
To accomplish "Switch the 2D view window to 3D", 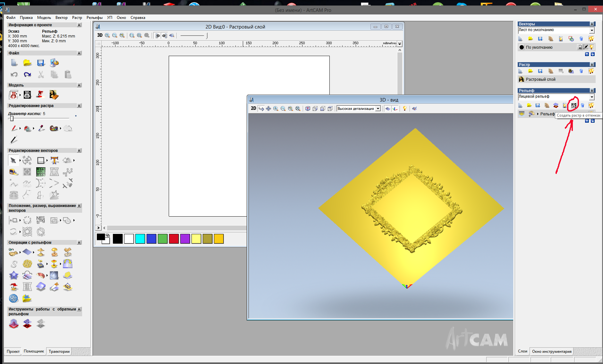I will (100, 35).
